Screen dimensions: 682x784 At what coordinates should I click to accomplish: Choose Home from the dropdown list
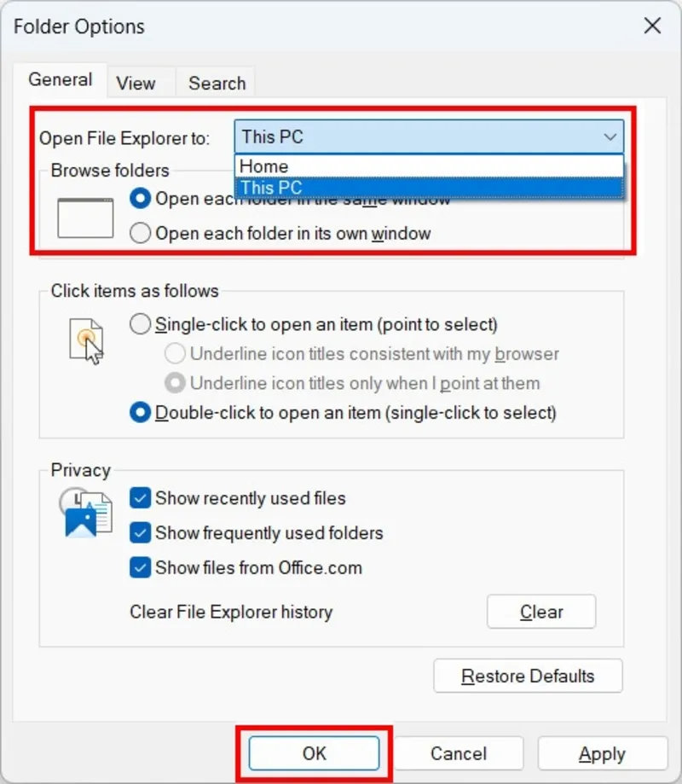(429, 166)
